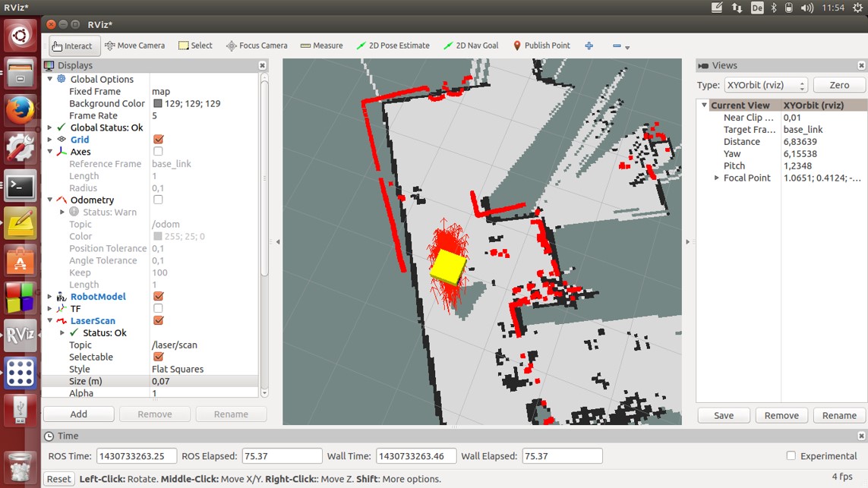The image size is (868, 488).
Task: Uncheck the RobotModel display checkbox
Action: click(158, 297)
